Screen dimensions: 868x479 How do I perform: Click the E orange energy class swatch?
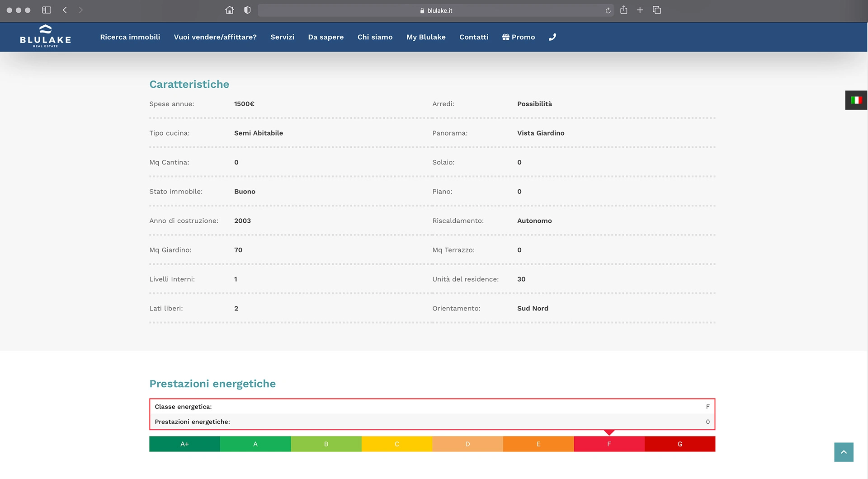[538, 444]
